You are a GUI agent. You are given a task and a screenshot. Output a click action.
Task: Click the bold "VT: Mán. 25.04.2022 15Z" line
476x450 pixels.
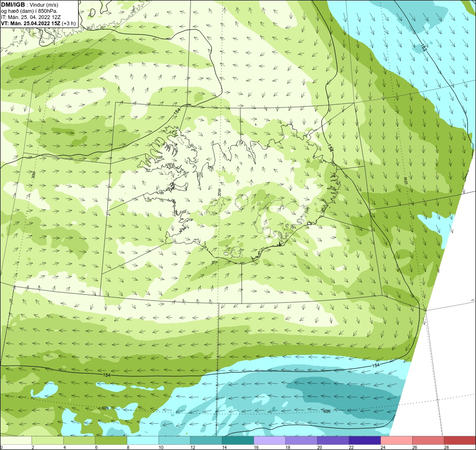point(30,23)
